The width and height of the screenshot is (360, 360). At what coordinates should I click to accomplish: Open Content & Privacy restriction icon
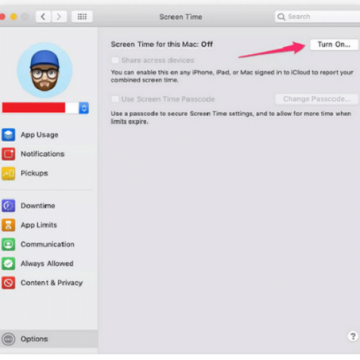(x=8, y=283)
